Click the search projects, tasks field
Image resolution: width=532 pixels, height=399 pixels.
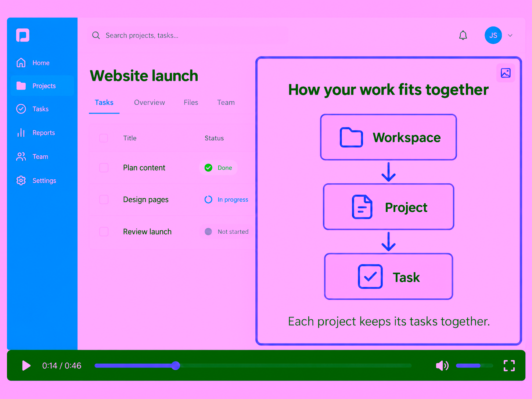coord(188,35)
